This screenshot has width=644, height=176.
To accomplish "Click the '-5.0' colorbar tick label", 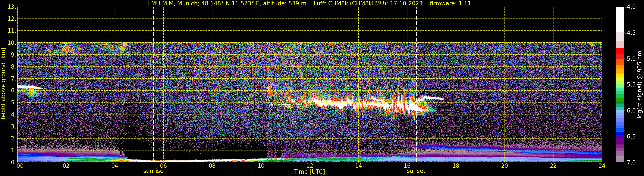I will click(630, 59).
